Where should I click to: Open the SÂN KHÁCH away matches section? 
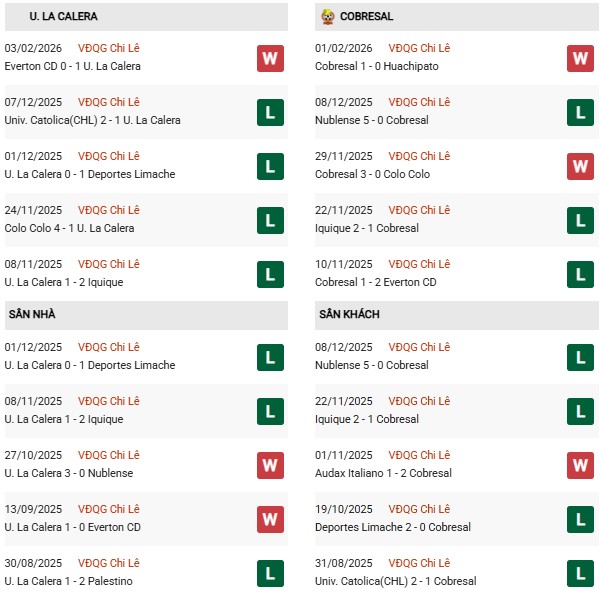pyautogui.click(x=349, y=315)
